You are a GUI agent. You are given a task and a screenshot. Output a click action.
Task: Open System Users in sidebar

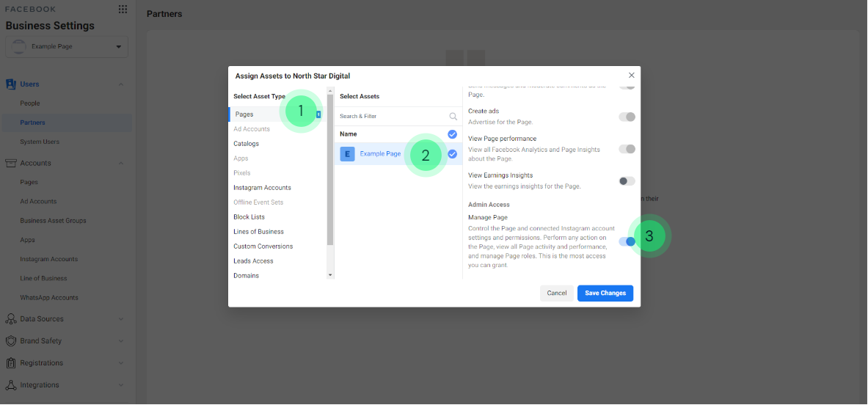coord(40,142)
